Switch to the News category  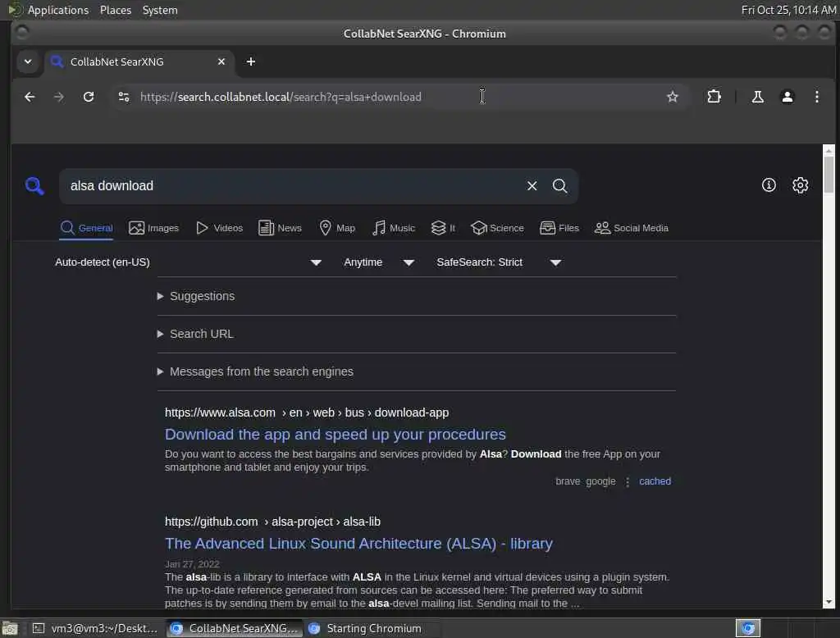click(281, 228)
